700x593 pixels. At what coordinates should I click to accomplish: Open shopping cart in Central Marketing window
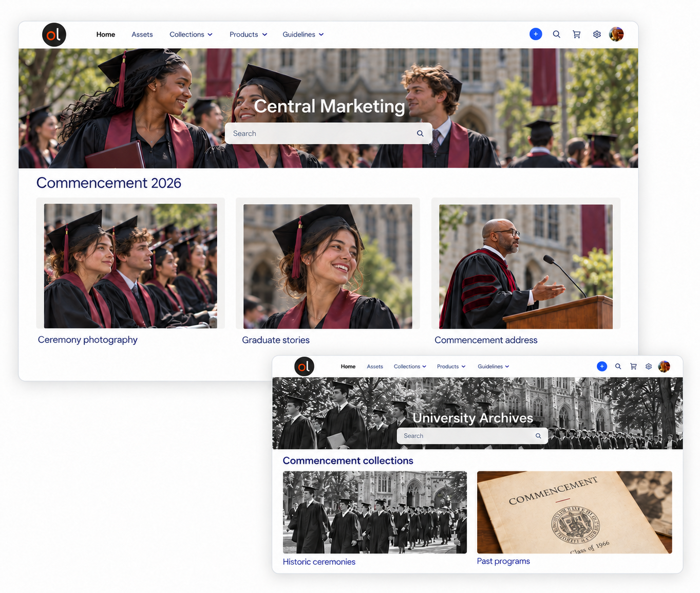pyautogui.click(x=577, y=34)
